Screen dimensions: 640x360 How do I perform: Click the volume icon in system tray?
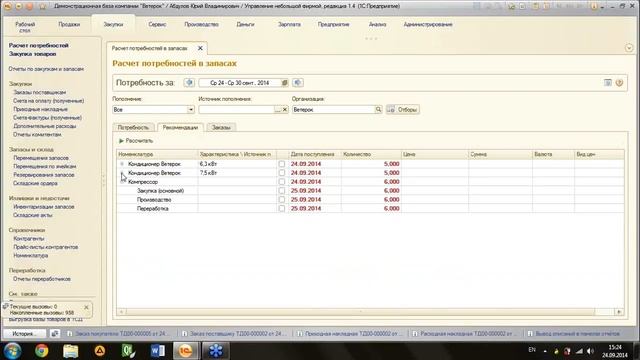pyautogui.click(x=590, y=351)
